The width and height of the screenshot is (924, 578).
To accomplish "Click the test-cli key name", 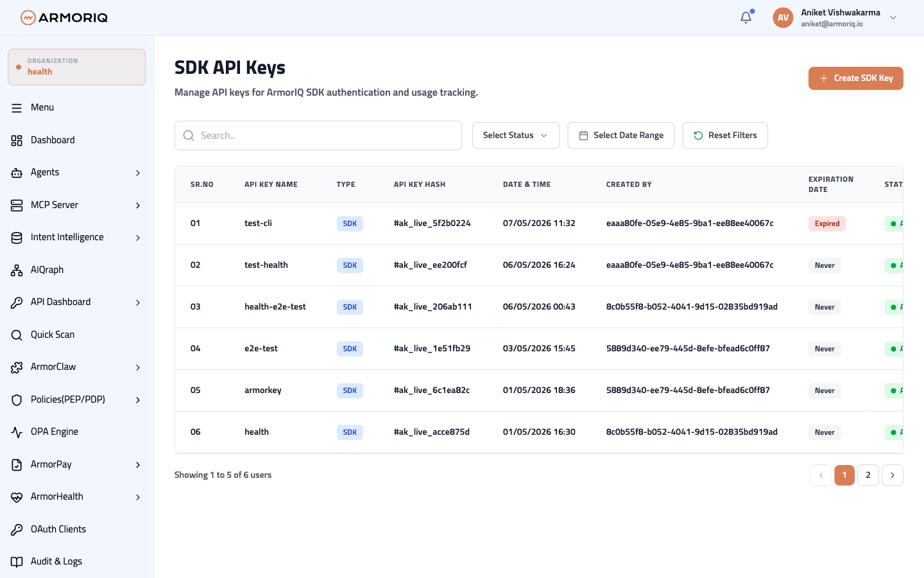I will [258, 223].
